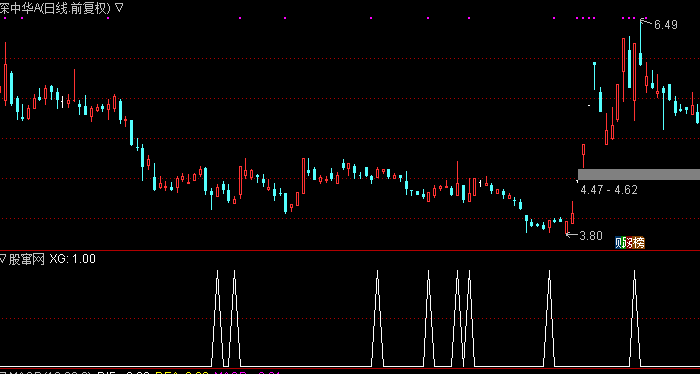Click the 股軍网 XG: 1.00 indicator label
Screen dimensions: 700x374
(x=51, y=259)
